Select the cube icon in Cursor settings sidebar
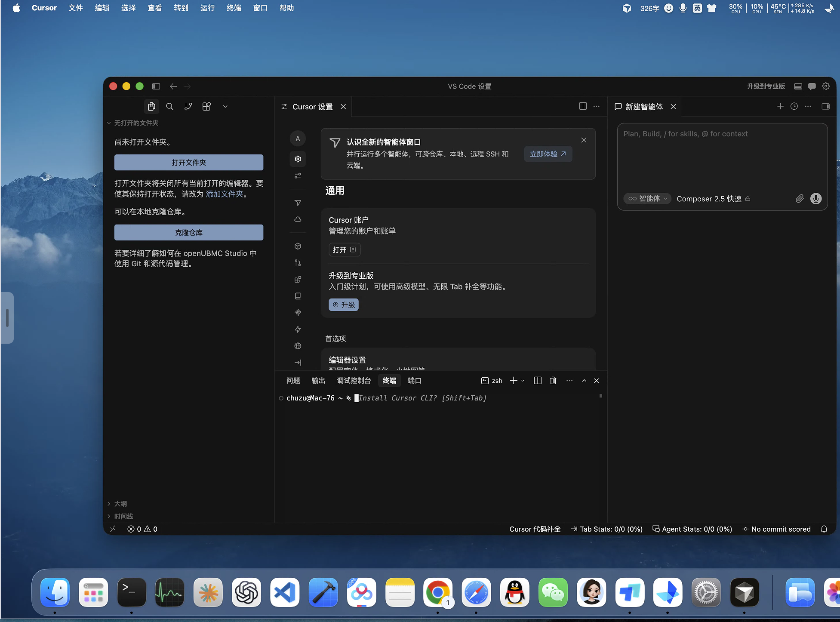The width and height of the screenshot is (840, 622). [x=298, y=246]
